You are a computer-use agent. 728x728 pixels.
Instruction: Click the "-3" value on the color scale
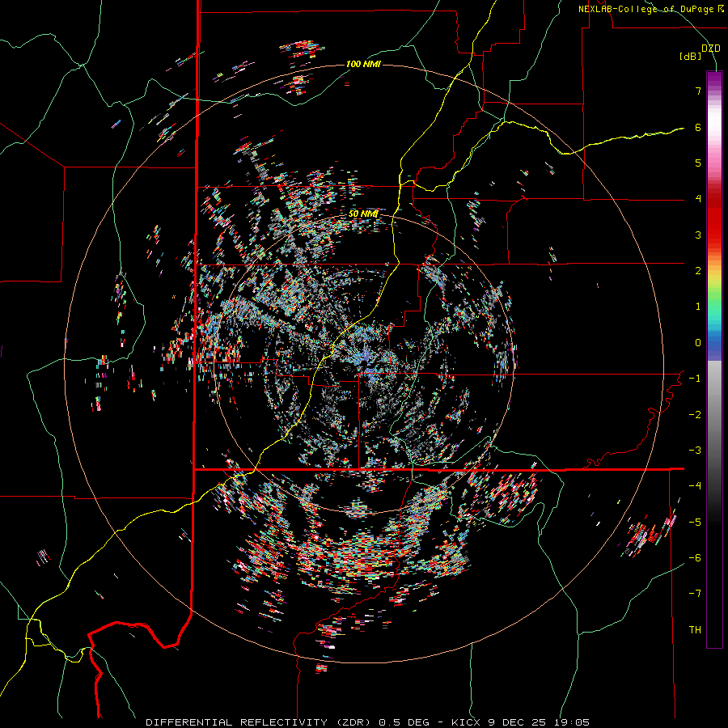click(x=695, y=451)
